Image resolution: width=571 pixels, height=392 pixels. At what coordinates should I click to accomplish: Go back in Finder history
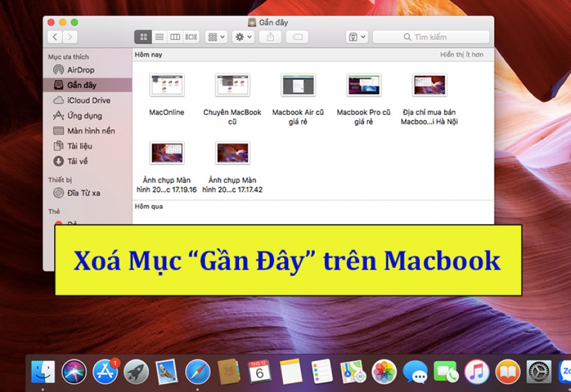tap(55, 37)
